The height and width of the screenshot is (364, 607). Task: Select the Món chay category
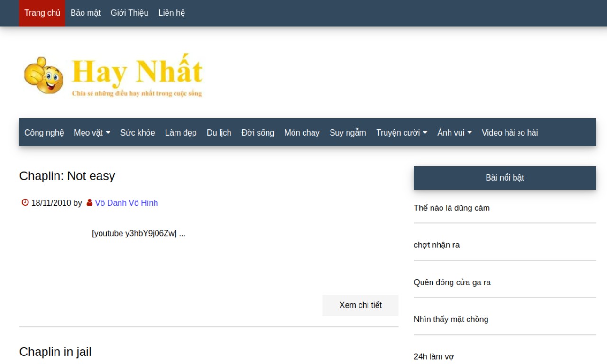(x=302, y=133)
